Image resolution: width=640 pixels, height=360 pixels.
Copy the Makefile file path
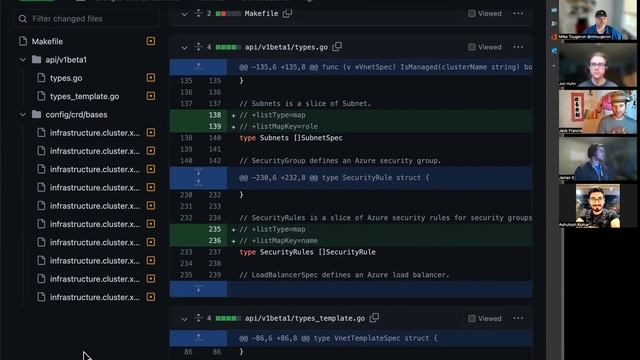pyautogui.click(x=287, y=13)
